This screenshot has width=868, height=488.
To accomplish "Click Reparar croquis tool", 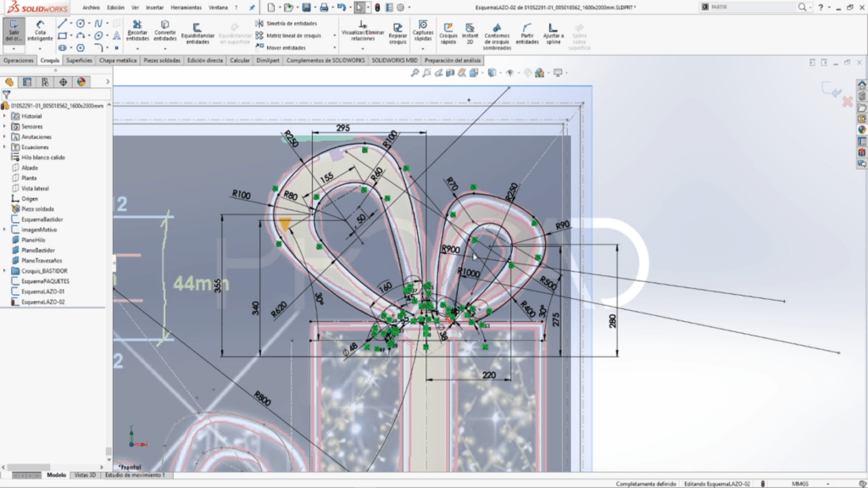I will [398, 33].
